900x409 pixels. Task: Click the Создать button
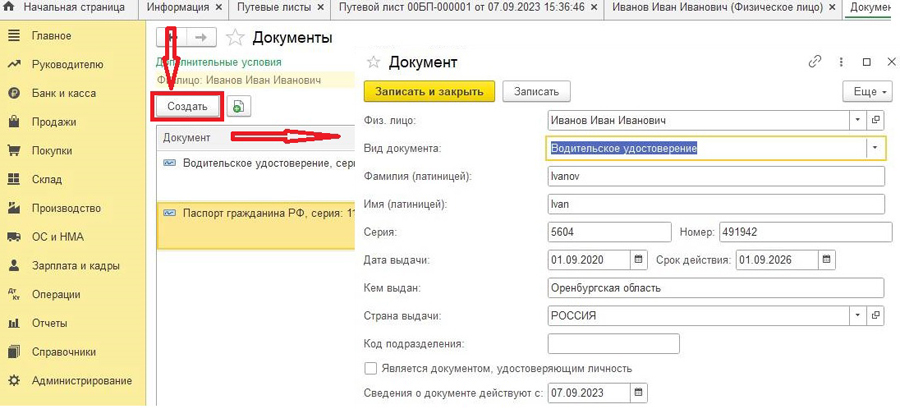coord(187,107)
